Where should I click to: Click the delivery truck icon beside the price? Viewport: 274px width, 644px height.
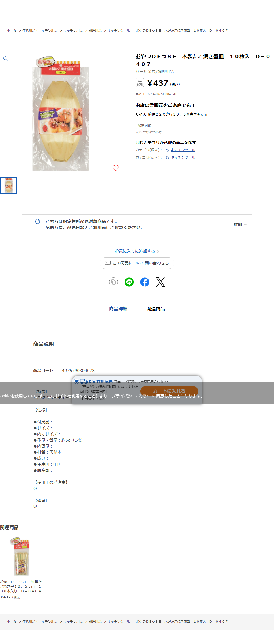click(x=140, y=82)
